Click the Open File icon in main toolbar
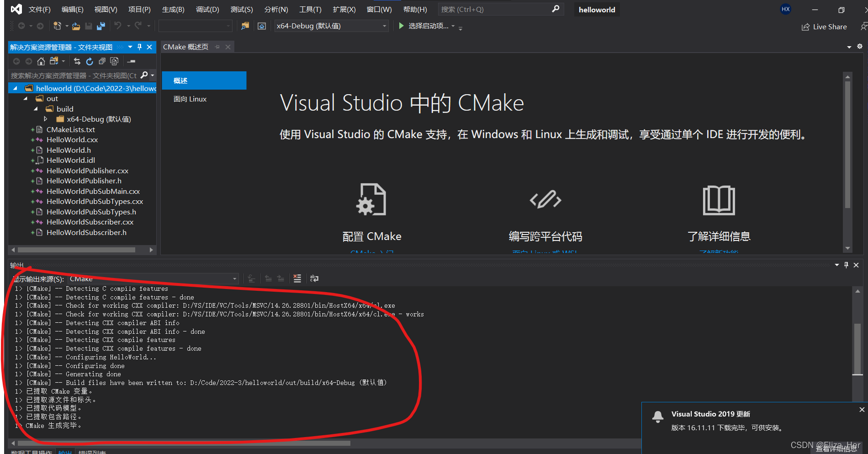The width and height of the screenshot is (868, 454). 76,26
